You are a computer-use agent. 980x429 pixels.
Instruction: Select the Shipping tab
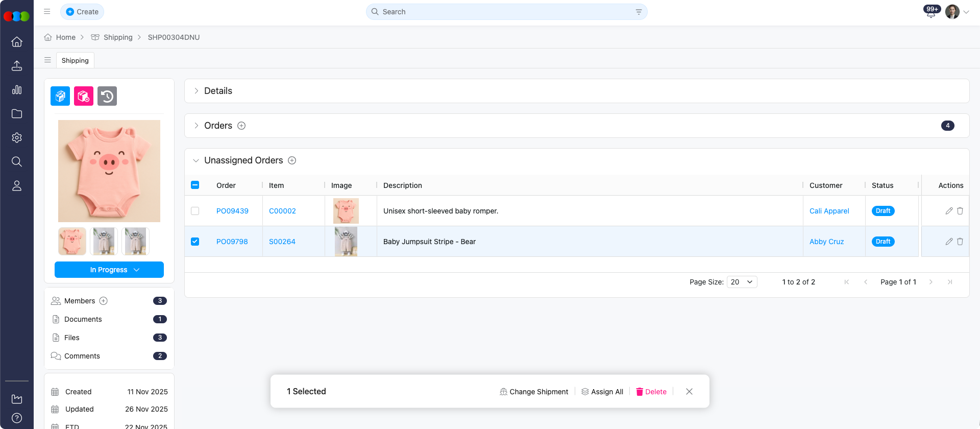[75, 60]
